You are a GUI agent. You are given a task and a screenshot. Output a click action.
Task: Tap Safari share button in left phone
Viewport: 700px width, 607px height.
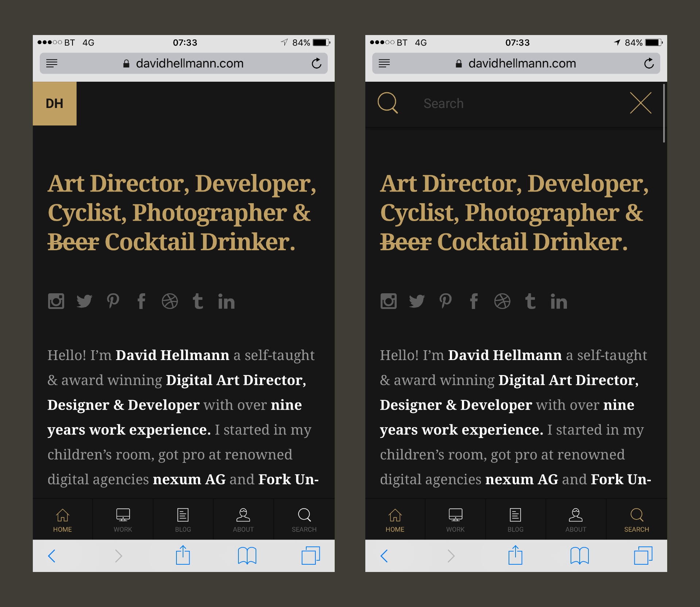183,556
